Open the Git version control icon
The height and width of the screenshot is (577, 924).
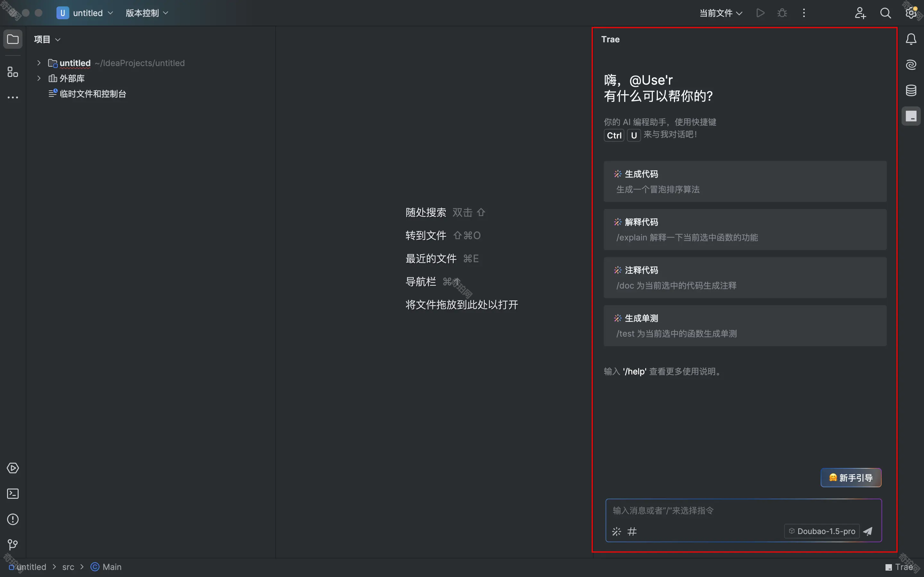13,545
